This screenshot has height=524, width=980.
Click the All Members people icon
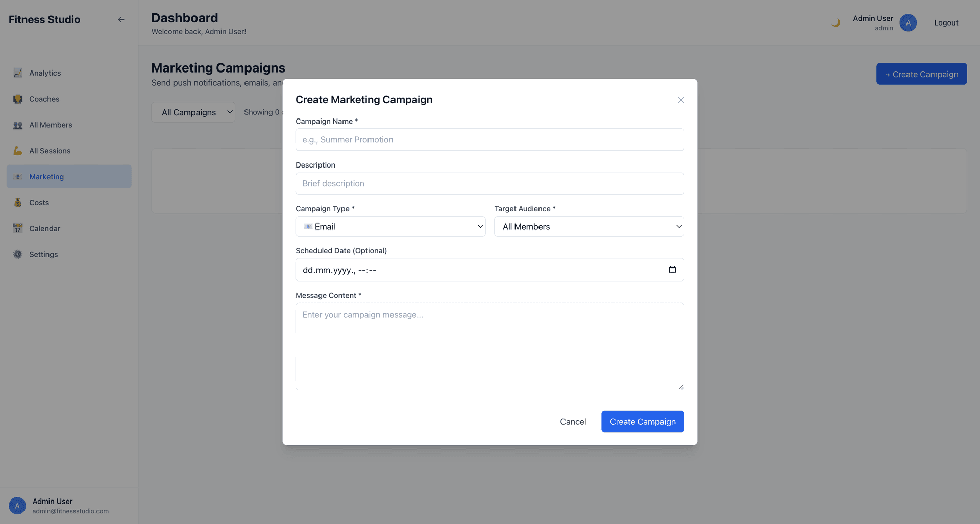[18, 125]
